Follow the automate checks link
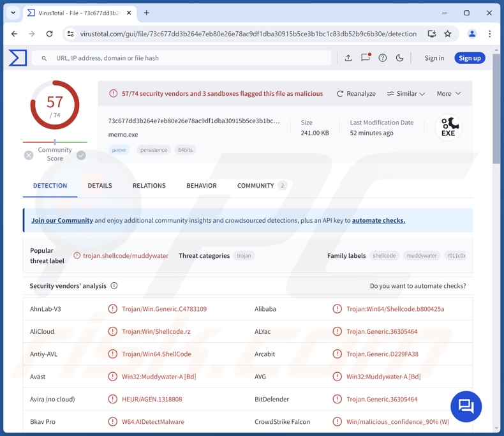 point(378,221)
